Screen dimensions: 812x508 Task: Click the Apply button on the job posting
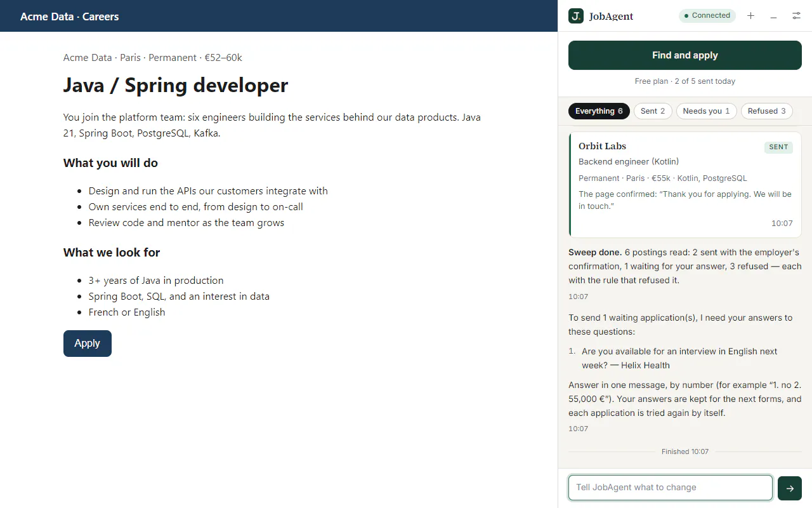click(88, 344)
